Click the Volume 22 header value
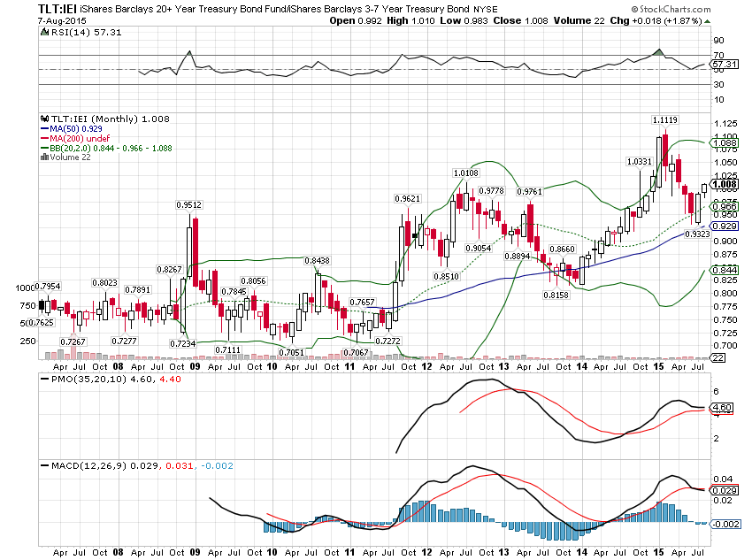 pos(579,21)
